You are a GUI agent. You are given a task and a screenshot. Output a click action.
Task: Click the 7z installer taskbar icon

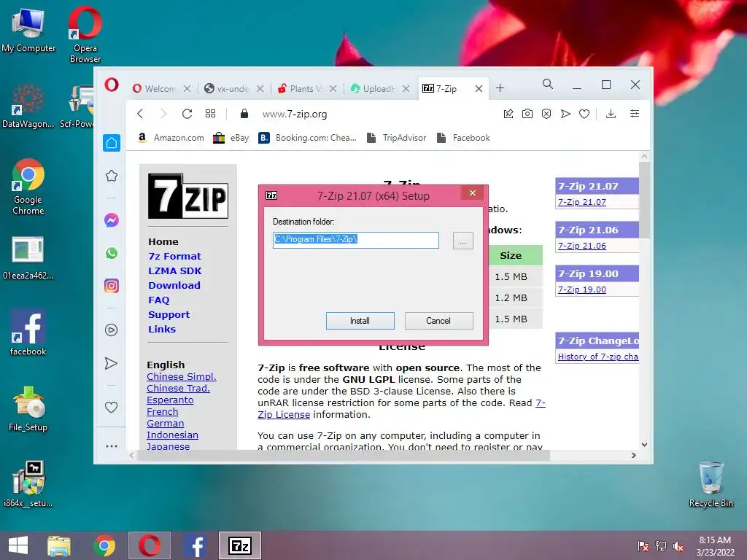click(239, 545)
